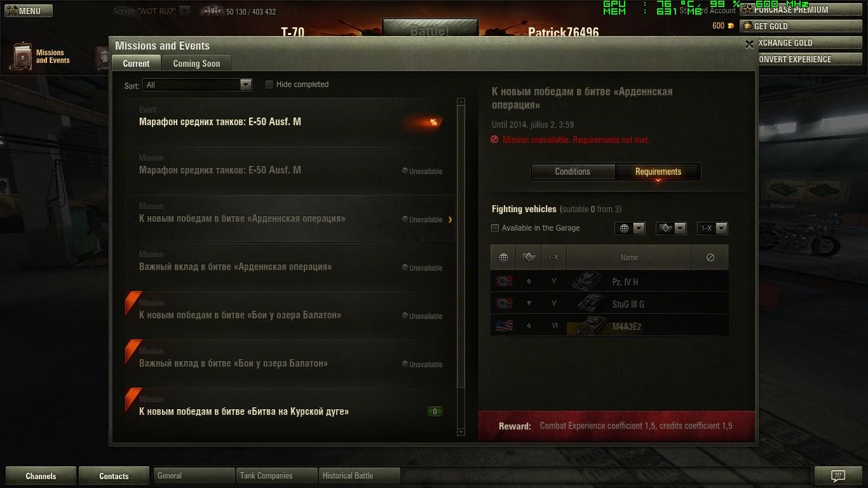Click the vehicle type column header icon

coord(529,257)
